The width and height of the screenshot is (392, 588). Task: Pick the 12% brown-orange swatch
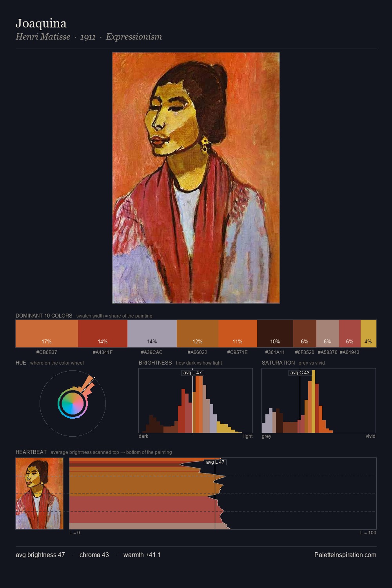198,334
